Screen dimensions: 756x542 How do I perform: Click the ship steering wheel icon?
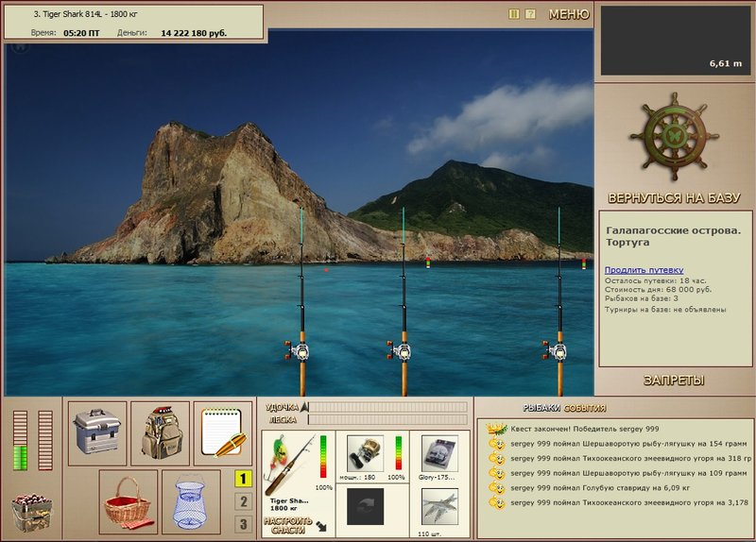coord(674,136)
